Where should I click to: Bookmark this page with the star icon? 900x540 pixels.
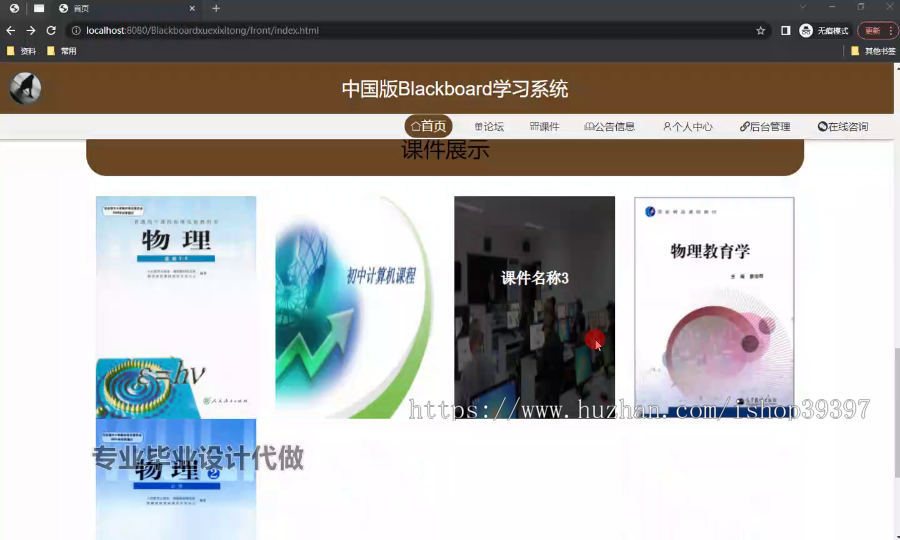761,30
